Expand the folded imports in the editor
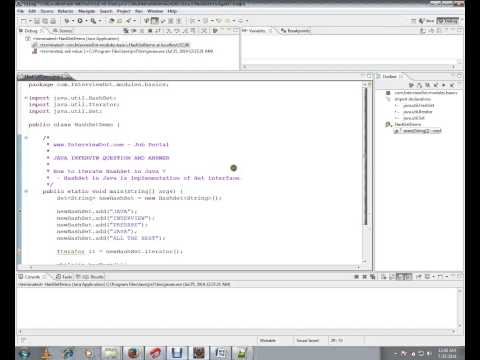Viewport: 480px width, 360px height. click(x=25, y=98)
